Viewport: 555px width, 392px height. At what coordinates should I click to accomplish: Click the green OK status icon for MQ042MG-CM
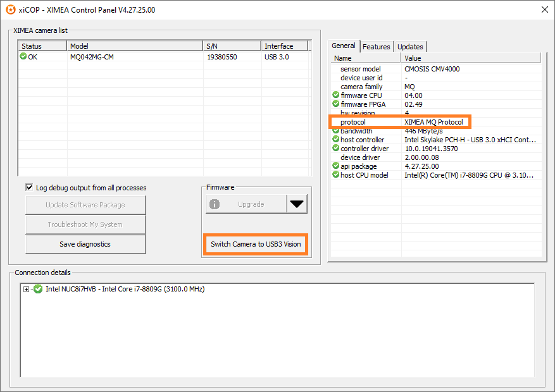(23, 56)
